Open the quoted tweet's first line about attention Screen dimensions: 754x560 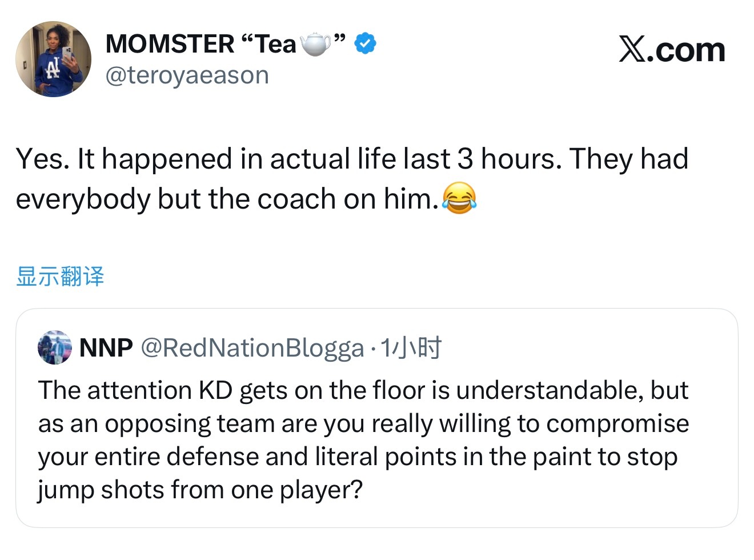click(x=363, y=390)
